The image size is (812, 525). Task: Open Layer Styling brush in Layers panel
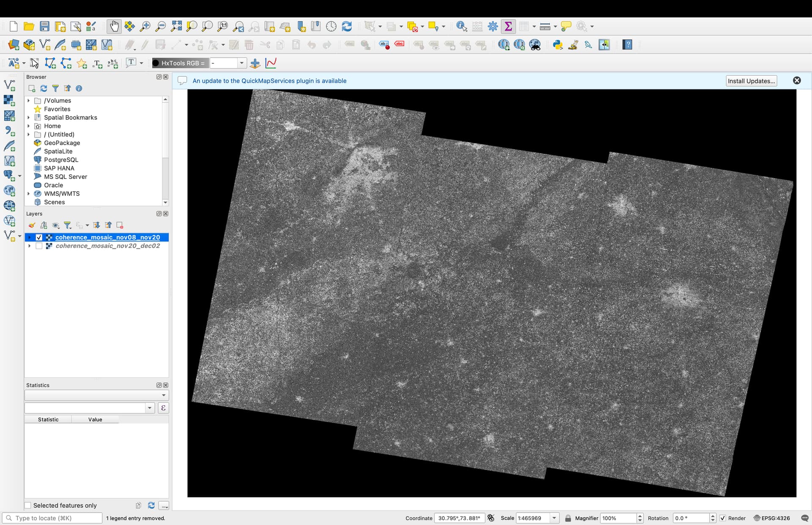click(32, 225)
